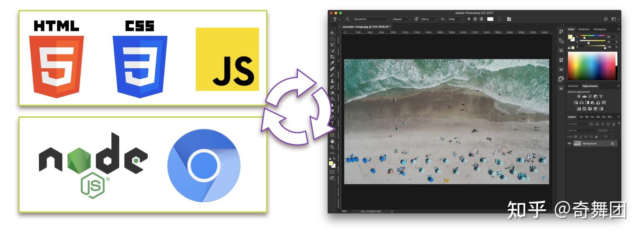Click the Color panel foreground swatch
The image size is (644, 237).
(570, 37)
